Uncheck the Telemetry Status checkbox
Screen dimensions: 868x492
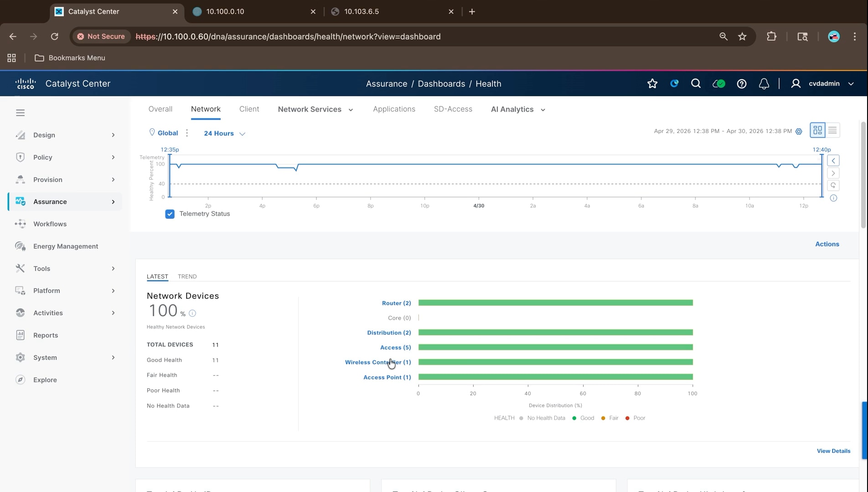[170, 214]
